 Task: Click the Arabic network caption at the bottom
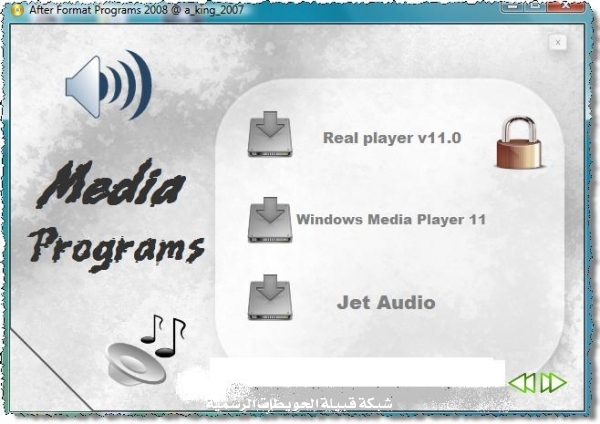300,403
